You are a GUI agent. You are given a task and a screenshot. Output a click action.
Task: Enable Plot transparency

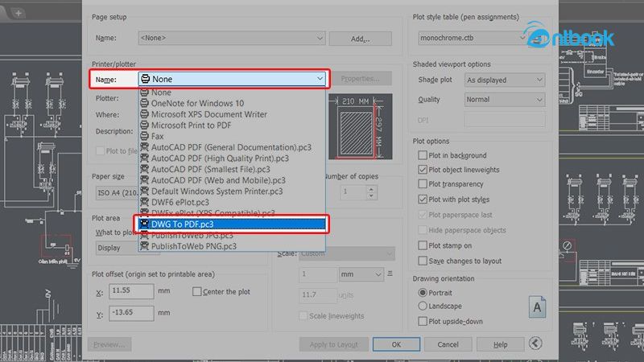[x=422, y=184]
